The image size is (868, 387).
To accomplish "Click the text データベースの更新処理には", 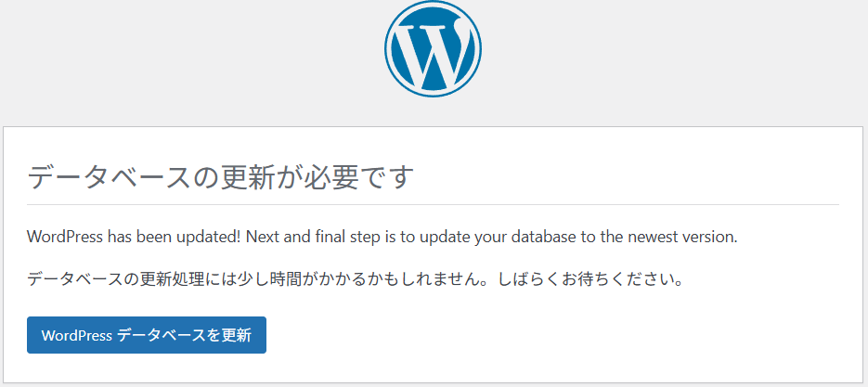I will pos(127,279).
